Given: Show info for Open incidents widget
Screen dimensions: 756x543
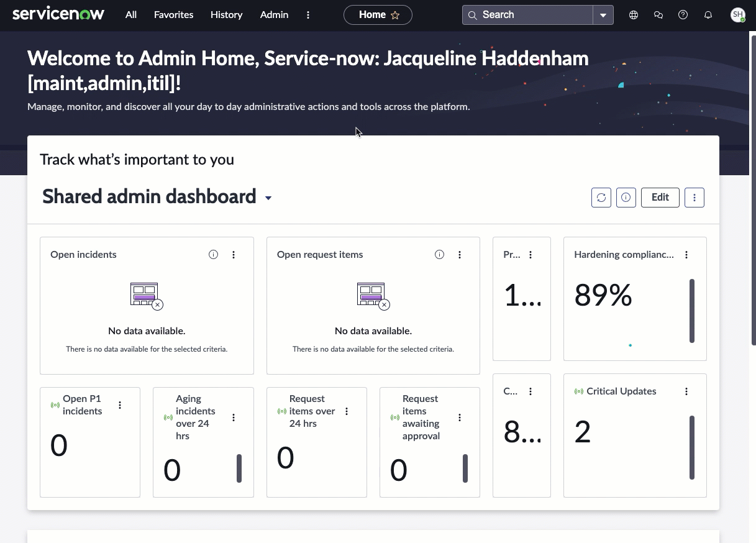Looking at the screenshot, I should (x=213, y=255).
